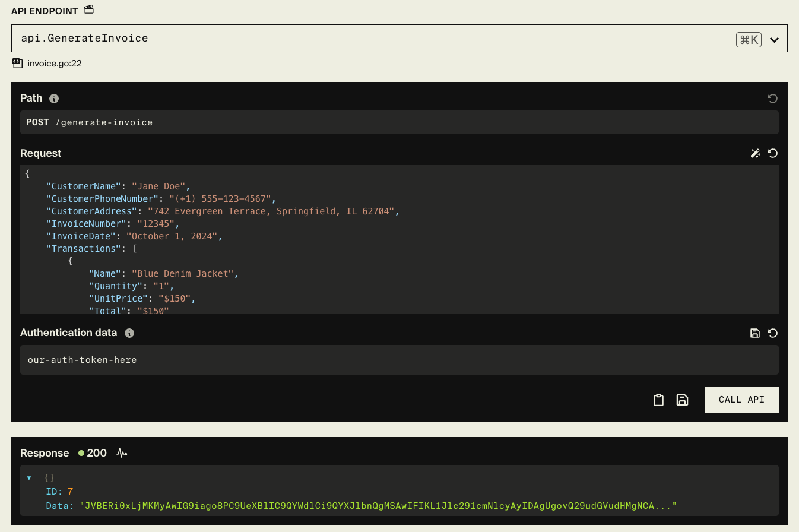Viewport: 799px width, 532px height.
Task: Collapse the response JSON object triangle
Action: point(29,478)
